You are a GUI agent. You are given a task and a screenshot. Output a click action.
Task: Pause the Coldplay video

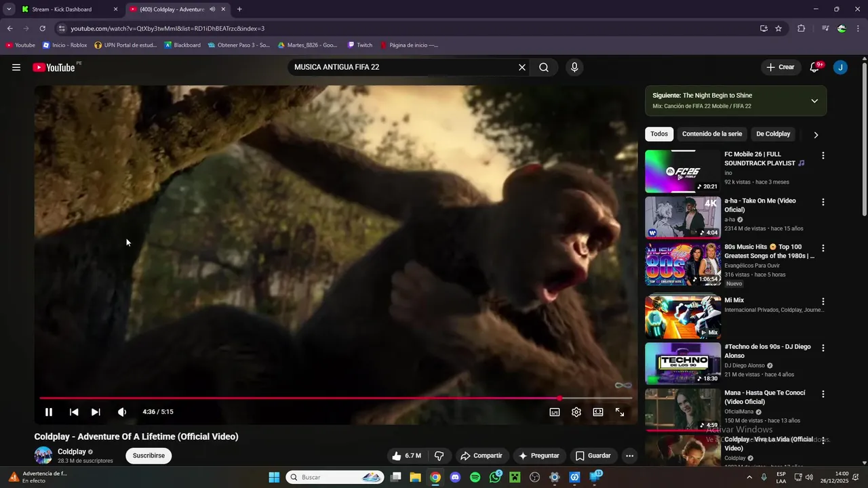49,412
